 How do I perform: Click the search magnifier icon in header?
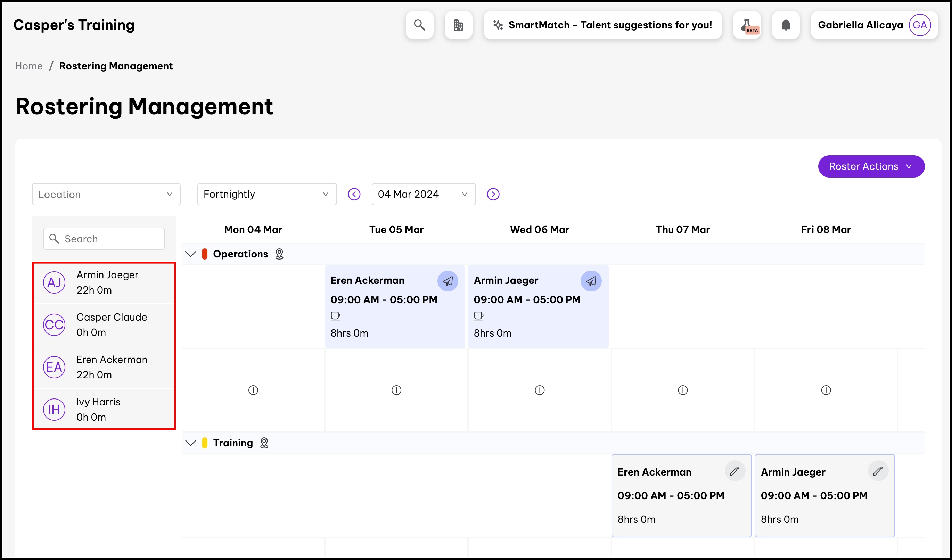point(419,25)
